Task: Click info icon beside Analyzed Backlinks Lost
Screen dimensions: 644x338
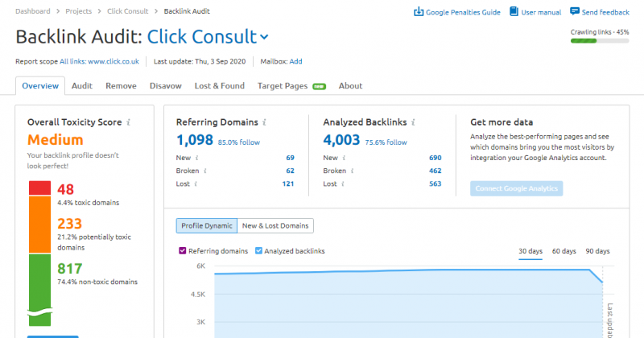Action: [x=343, y=184]
